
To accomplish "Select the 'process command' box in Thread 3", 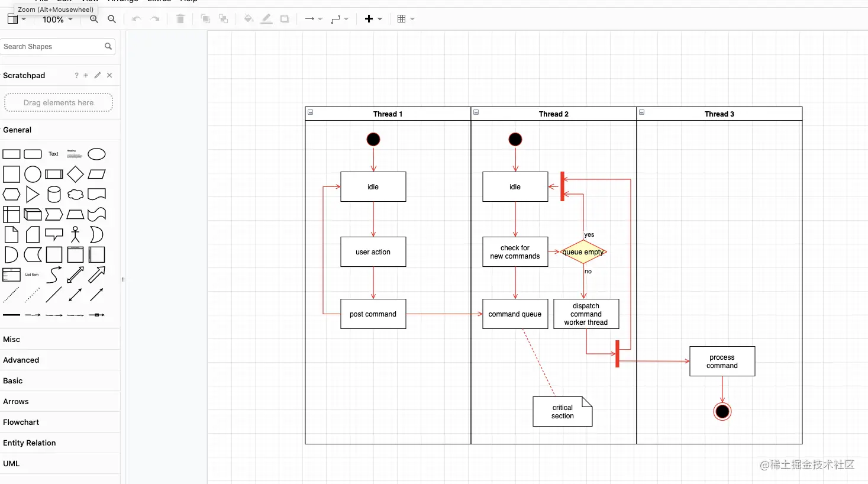I will 722,362.
